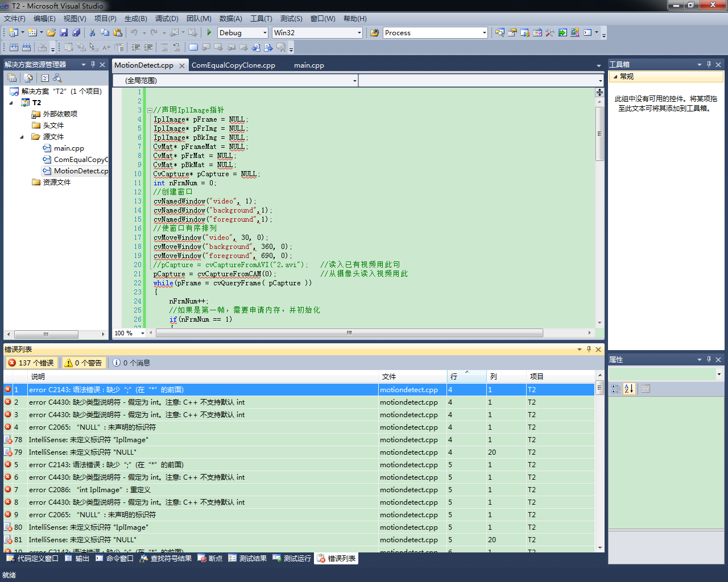Sort properties alphabetically with the A-Z icon
728x582 pixels.
pyautogui.click(x=628, y=389)
